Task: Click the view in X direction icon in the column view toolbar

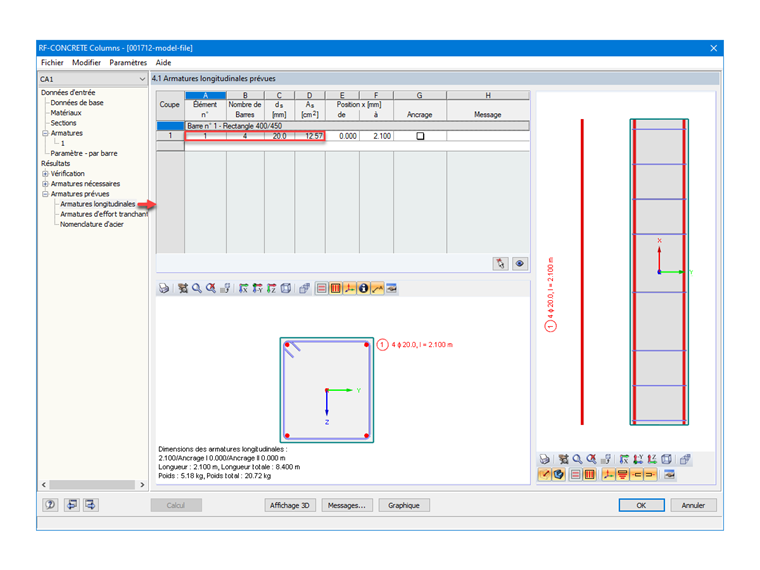Action: tap(624, 459)
